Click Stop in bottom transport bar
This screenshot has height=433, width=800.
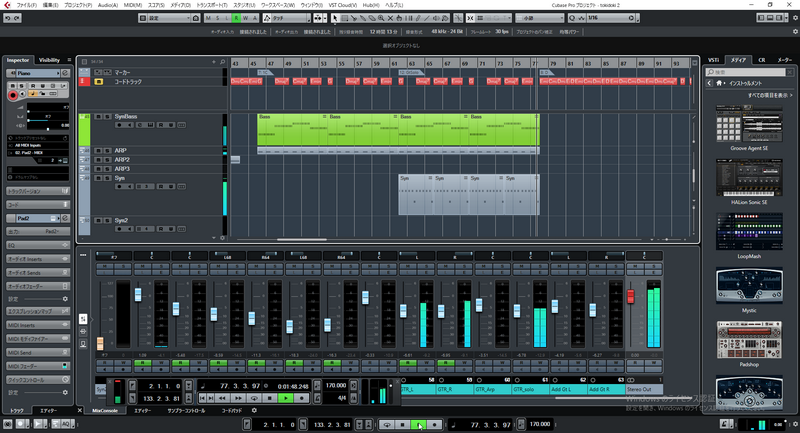[403, 424]
